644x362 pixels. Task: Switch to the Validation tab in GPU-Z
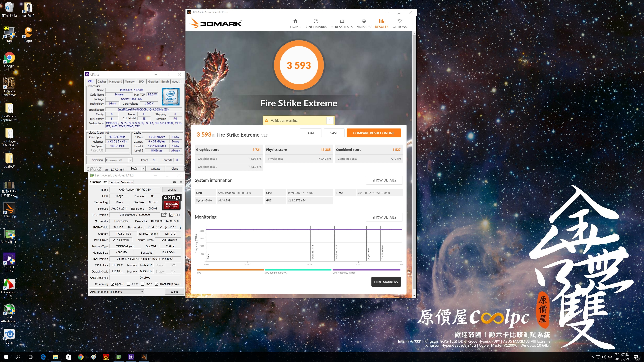(x=127, y=182)
